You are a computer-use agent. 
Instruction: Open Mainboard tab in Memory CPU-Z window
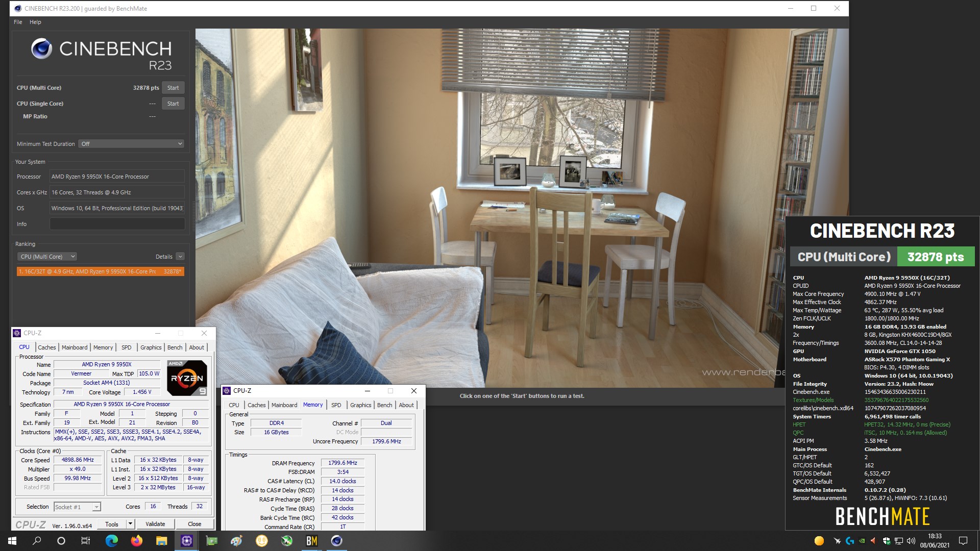tap(284, 405)
